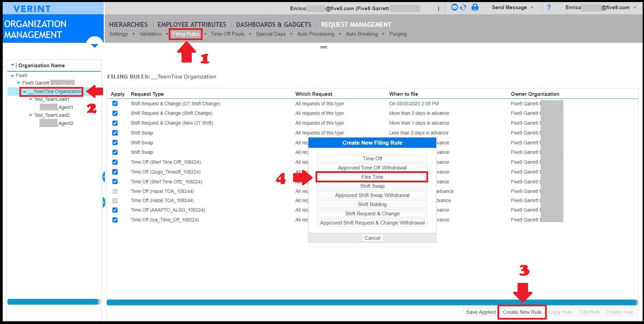Select 'On 05/05/2023 2:09 PM' cell

414,104
